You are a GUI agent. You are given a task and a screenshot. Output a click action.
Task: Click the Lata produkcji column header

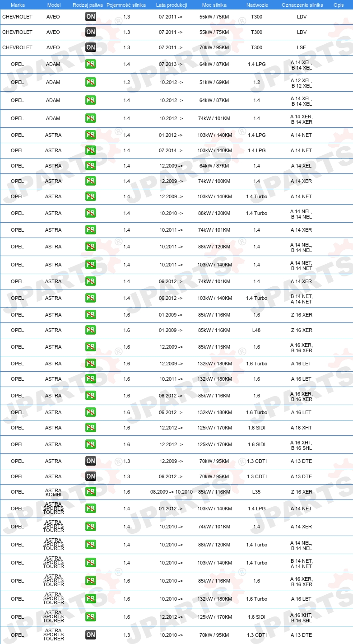pyautogui.click(x=172, y=5)
